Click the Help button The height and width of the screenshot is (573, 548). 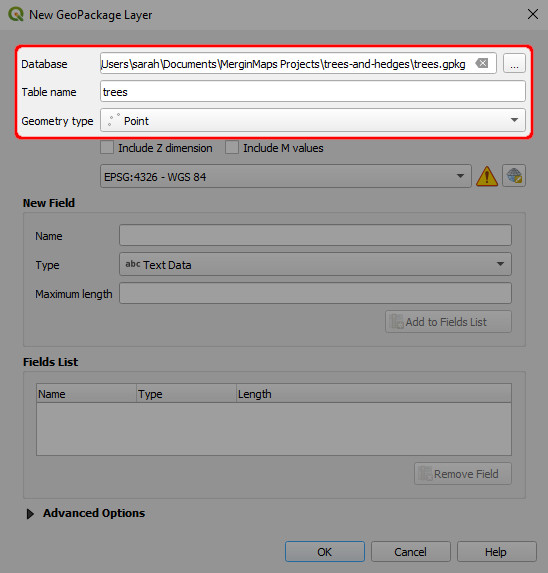pyautogui.click(x=496, y=552)
